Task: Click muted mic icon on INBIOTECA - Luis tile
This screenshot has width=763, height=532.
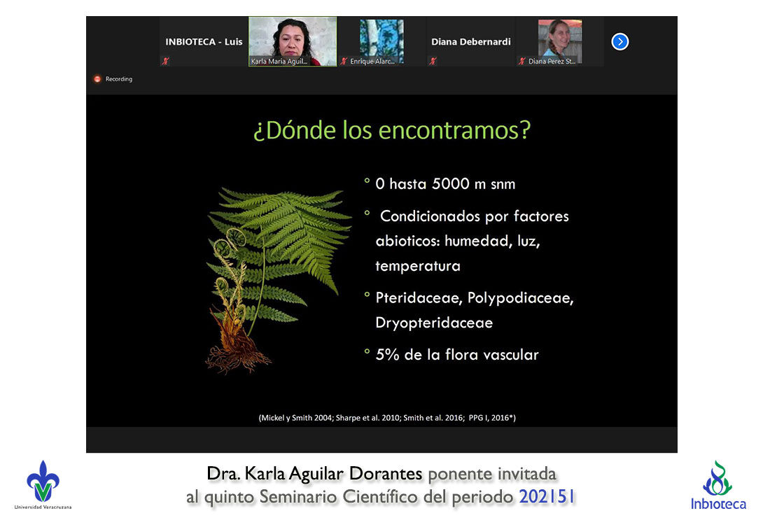Action: 165,62
